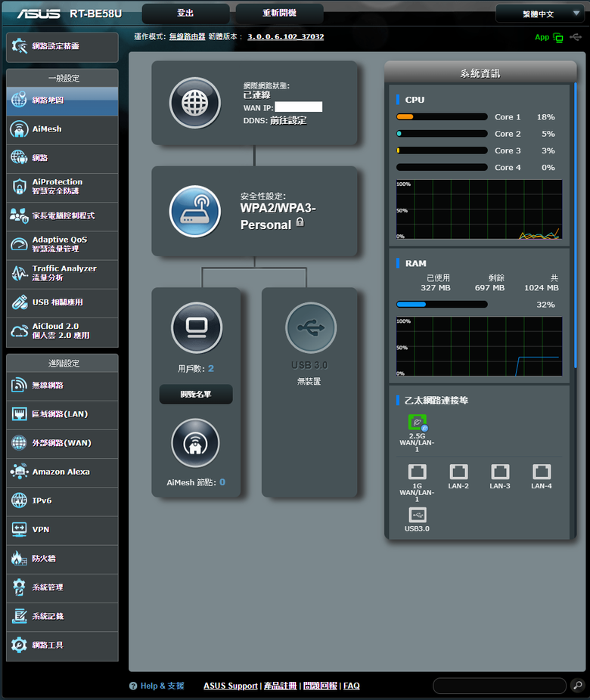Click the system info panel scrollbar

point(576,225)
